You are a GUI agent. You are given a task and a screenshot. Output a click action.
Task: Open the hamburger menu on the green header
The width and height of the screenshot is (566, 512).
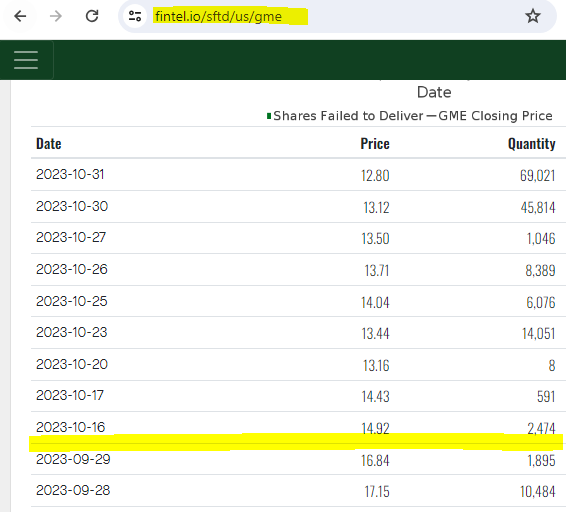[x=26, y=60]
